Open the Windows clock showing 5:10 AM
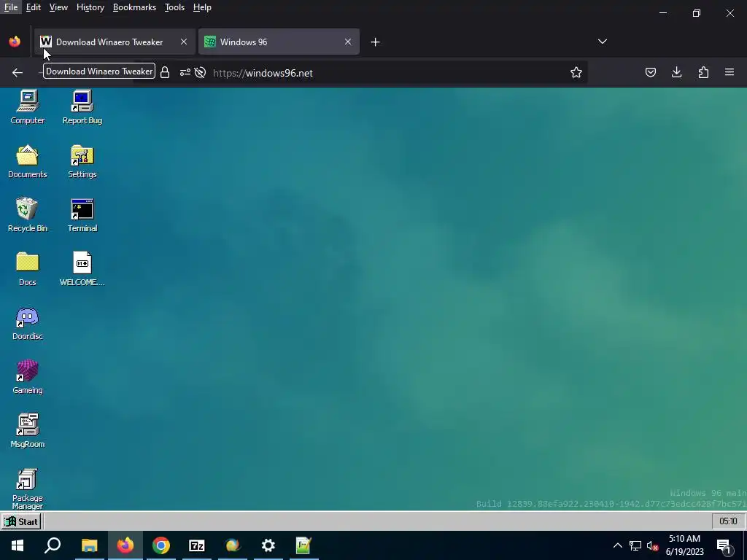 (684, 545)
